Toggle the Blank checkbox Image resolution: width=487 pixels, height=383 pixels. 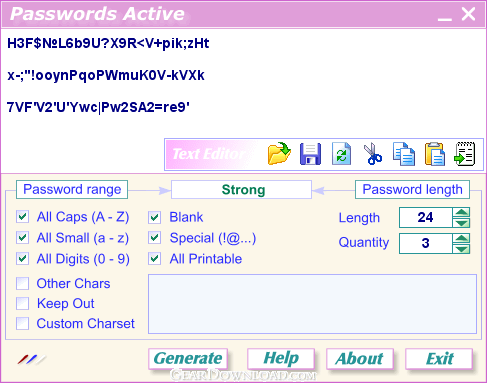(154, 217)
